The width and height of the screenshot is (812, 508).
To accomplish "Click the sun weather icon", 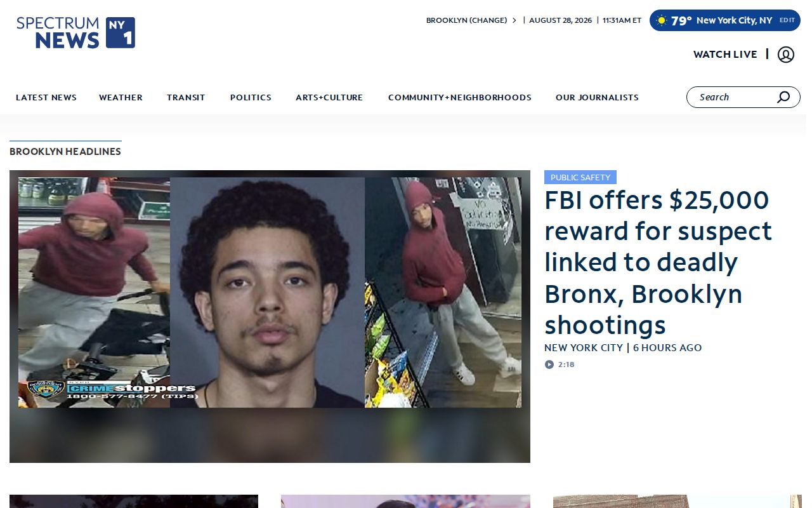I will click(662, 20).
